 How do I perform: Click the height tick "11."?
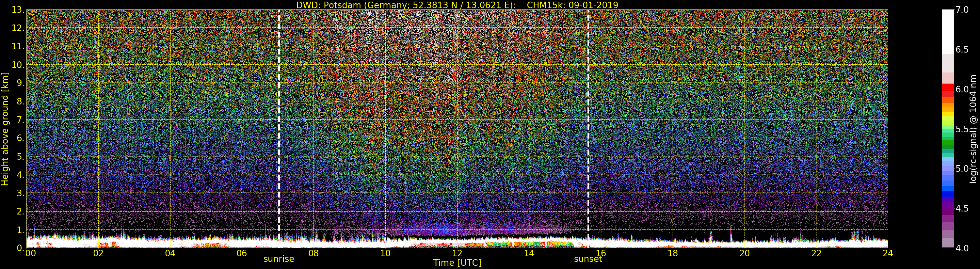click(18, 46)
